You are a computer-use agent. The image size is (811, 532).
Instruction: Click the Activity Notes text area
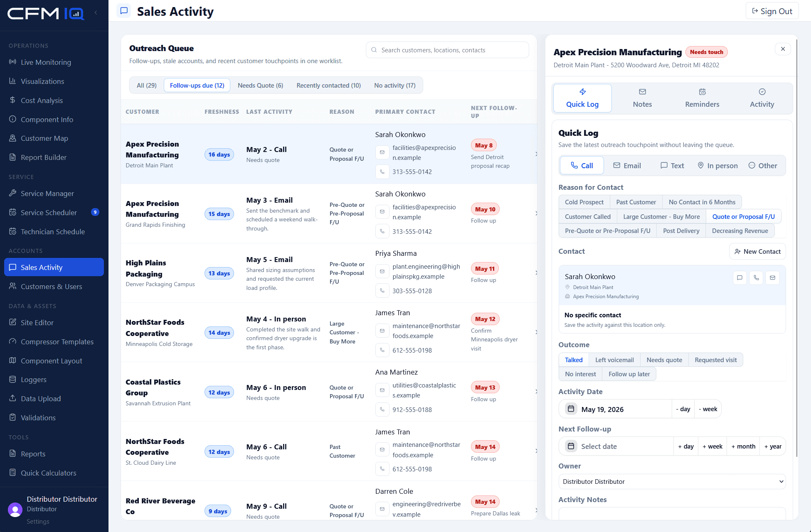[x=672, y=513]
